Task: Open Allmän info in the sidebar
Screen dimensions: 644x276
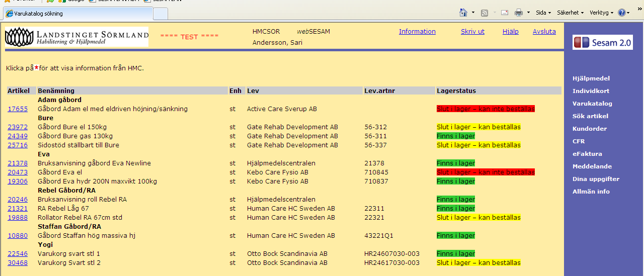Action: pos(591,192)
